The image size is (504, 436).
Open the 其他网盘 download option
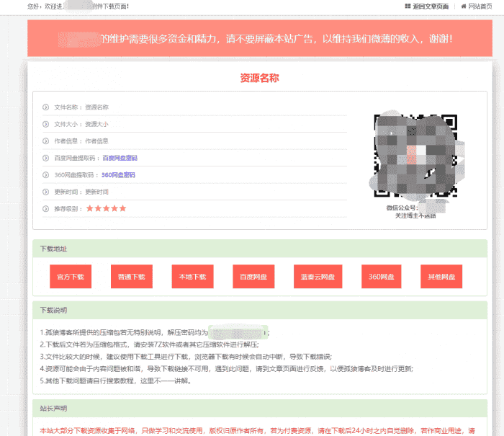pyautogui.click(x=441, y=277)
